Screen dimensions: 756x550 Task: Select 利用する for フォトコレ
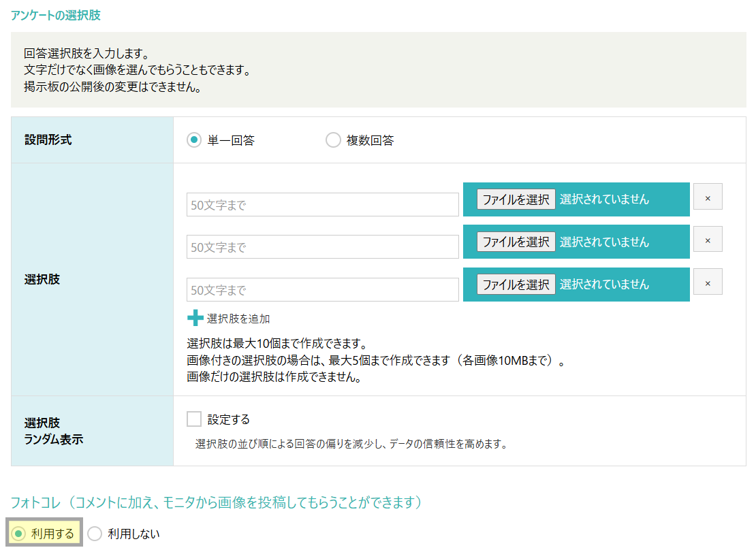tap(18, 533)
